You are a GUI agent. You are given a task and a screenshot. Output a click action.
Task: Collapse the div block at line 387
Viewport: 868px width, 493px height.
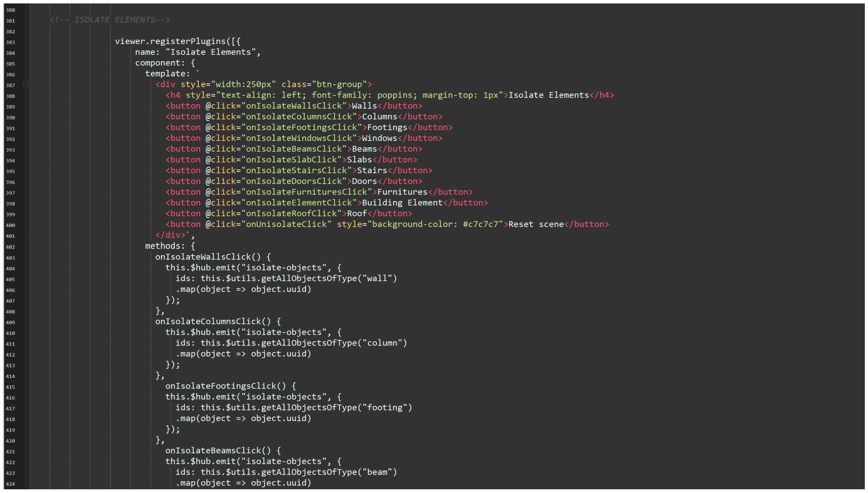tap(26, 84)
